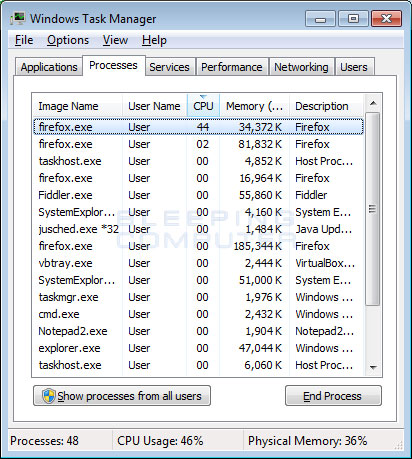
Task: Select taskhost.exe with 6,060 K memory
Action: [x=198, y=365]
